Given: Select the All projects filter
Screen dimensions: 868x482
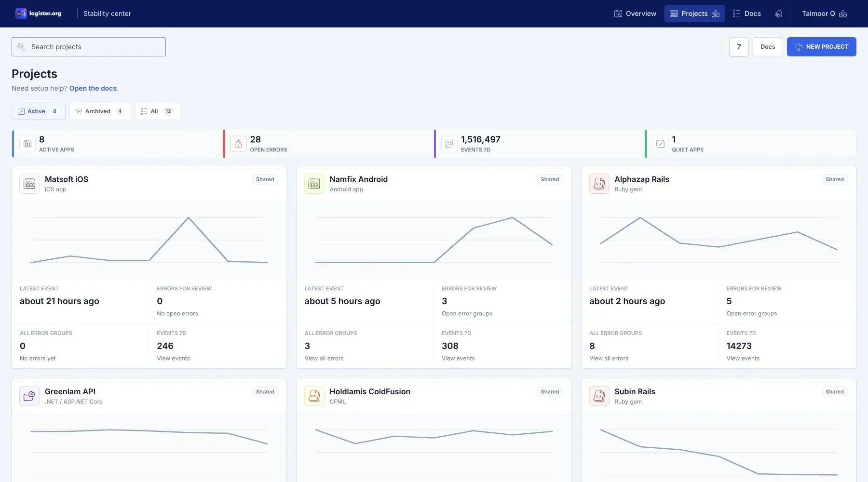Looking at the screenshot, I should click(157, 111).
